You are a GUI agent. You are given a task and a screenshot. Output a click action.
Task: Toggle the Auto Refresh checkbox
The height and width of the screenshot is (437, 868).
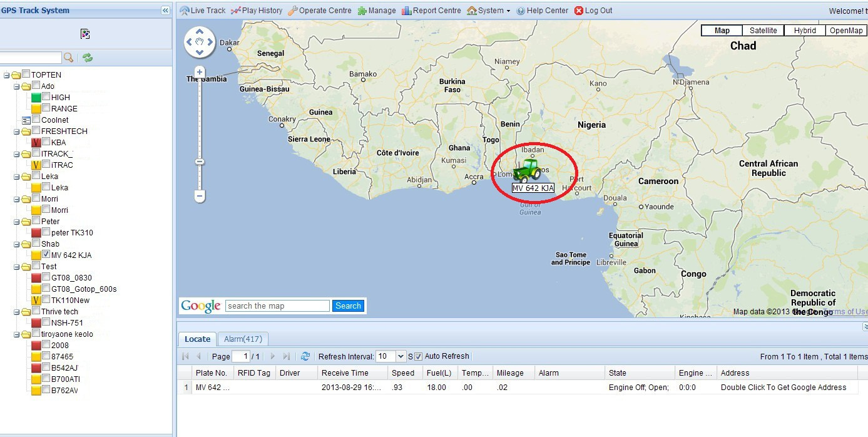[419, 356]
